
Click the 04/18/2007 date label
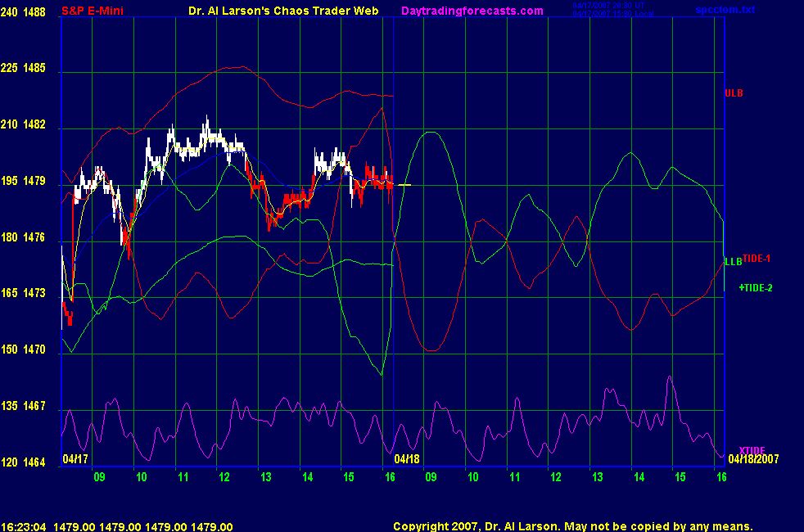[x=752, y=459]
